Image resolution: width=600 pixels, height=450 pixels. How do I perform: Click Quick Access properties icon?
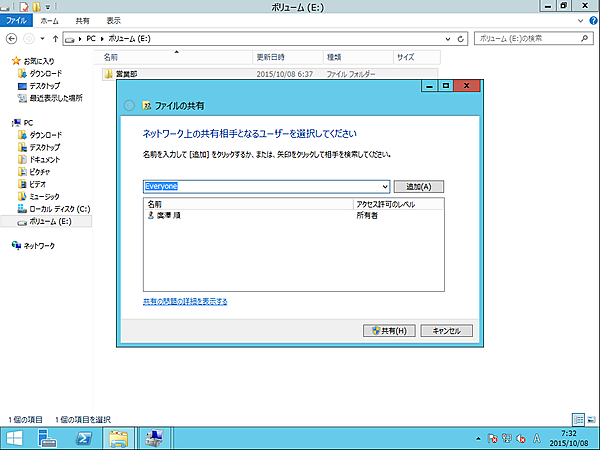point(24,7)
